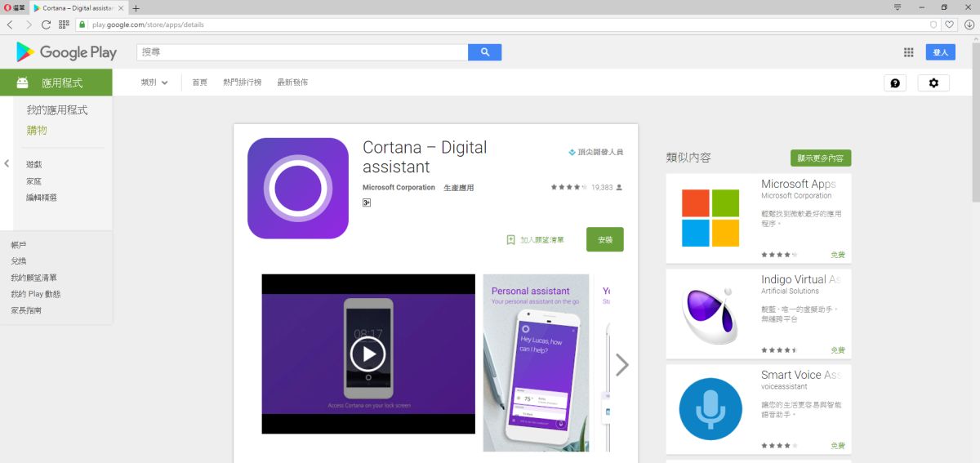Open 兌換 redeem link
This screenshot has width=980, height=463.
19,261
